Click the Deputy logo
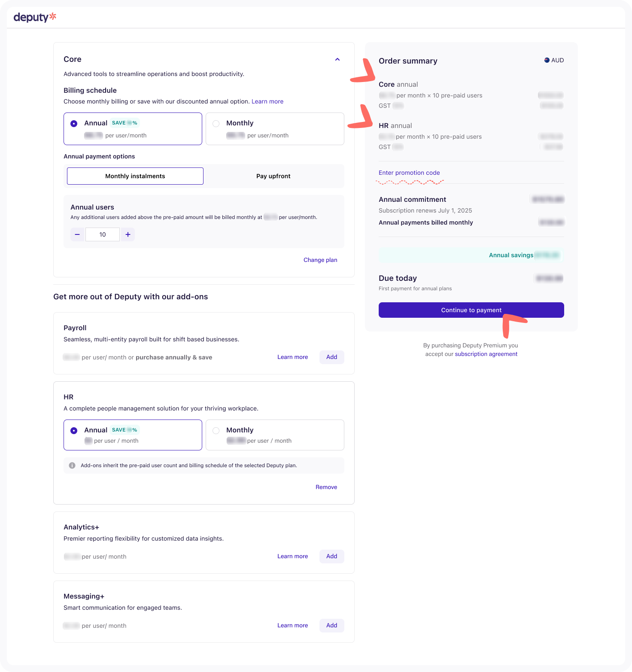 point(35,17)
